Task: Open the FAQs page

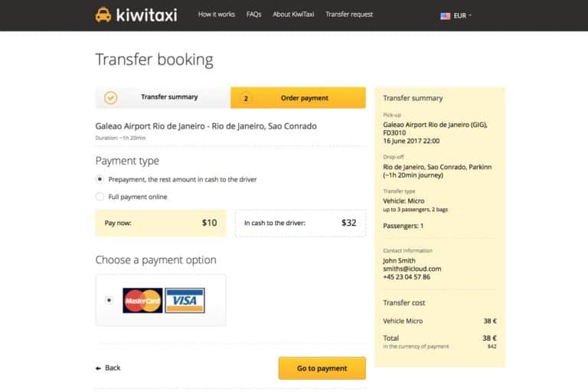Action: coord(254,15)
